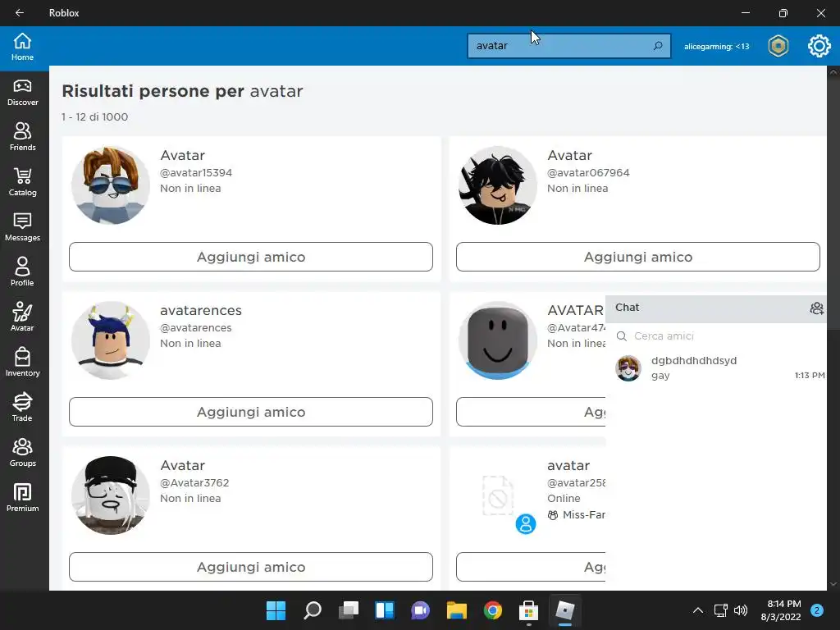This screenshot has height=630, width=840.
Task: Open Messages in the sidebar
Action: [22, 228]
